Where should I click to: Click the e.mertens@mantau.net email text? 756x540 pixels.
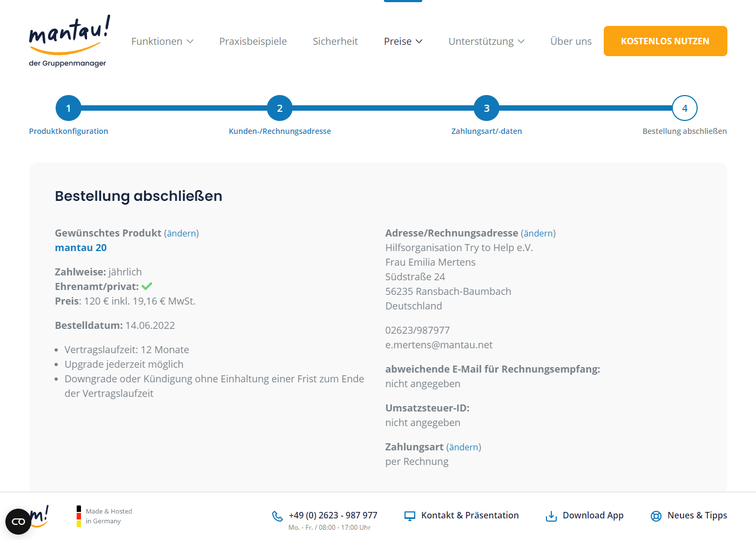pyautogui.click(x=439, y=345)
